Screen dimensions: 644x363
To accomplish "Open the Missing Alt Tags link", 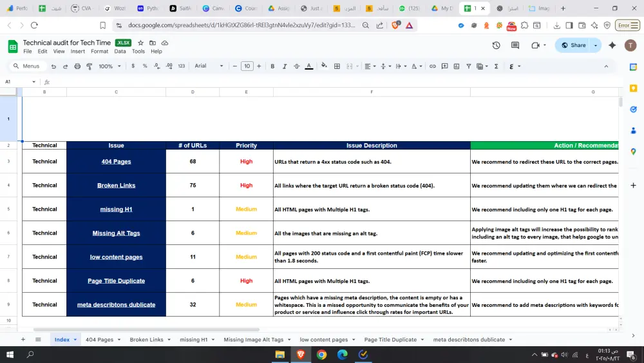I will pyautogui.click(x=116, y=233).
